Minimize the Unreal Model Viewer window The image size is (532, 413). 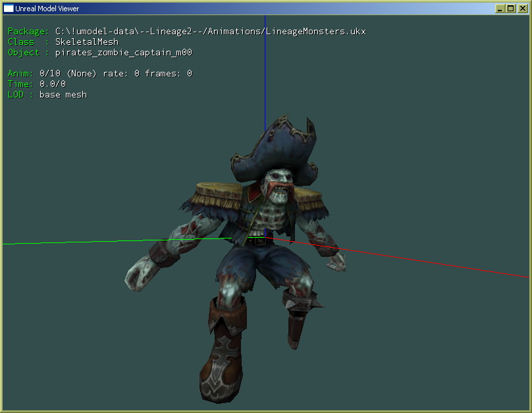click(x=499, y=9)
